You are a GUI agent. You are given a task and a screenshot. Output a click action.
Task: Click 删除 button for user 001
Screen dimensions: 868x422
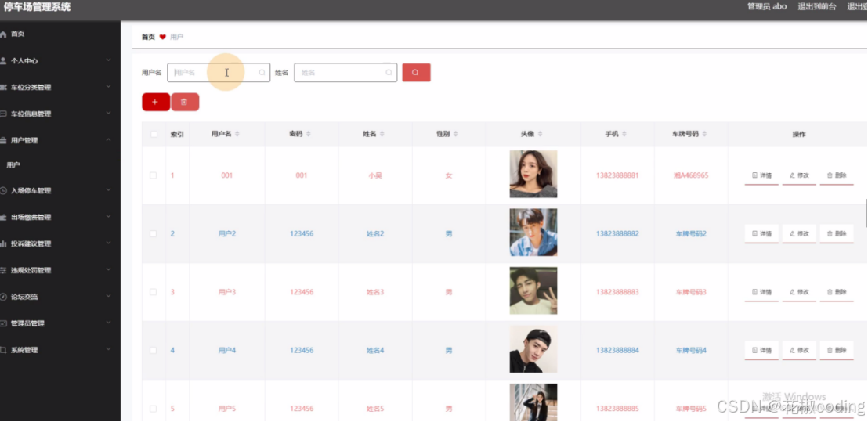[837, 175]
